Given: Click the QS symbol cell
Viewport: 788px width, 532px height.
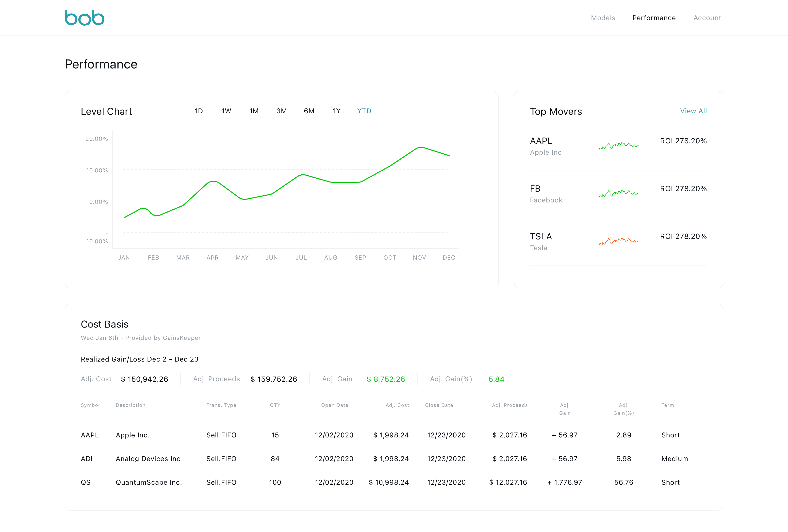Looking at the screenshot, I should coord(85,482).
